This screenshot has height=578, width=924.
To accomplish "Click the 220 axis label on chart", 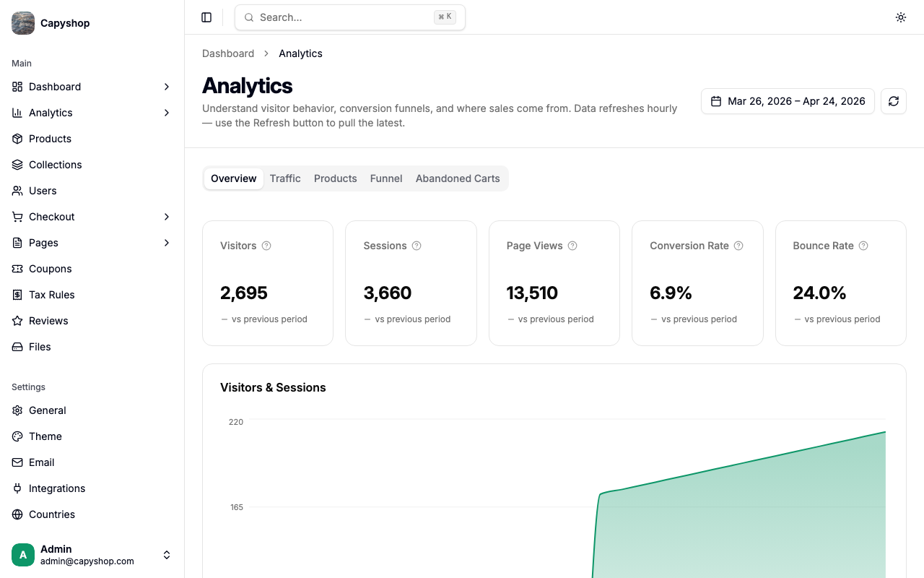I will point(236,422).
